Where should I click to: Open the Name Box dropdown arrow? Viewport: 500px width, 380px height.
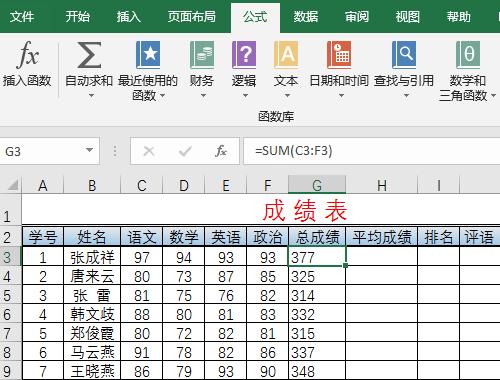(89, 150)
